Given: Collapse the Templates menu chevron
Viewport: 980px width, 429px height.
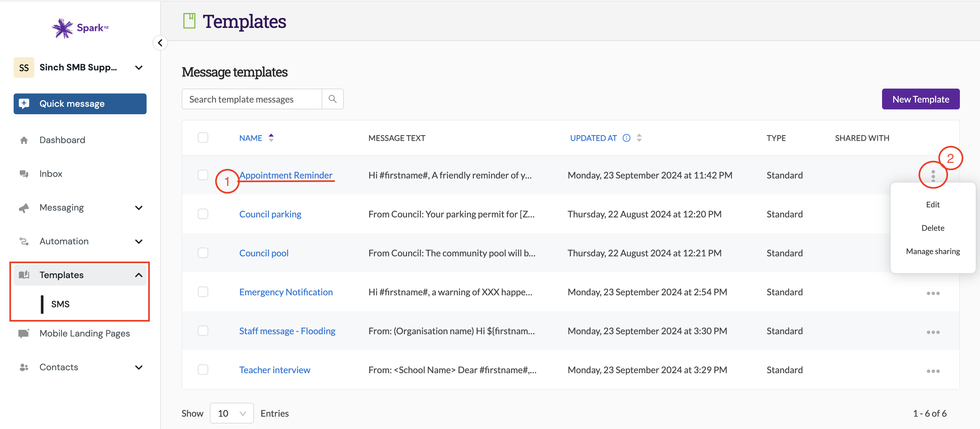Looking at the screenshot, I should [x=139, y=275].
